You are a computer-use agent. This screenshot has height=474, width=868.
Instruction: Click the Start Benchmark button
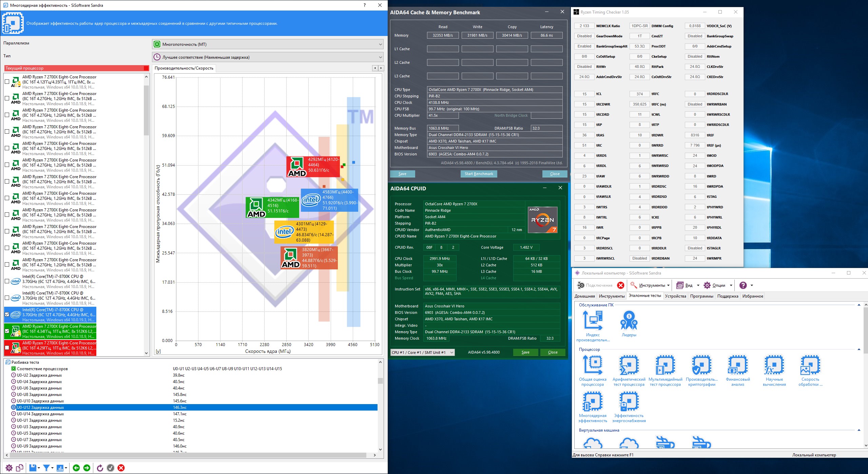[x=479, y=174]
